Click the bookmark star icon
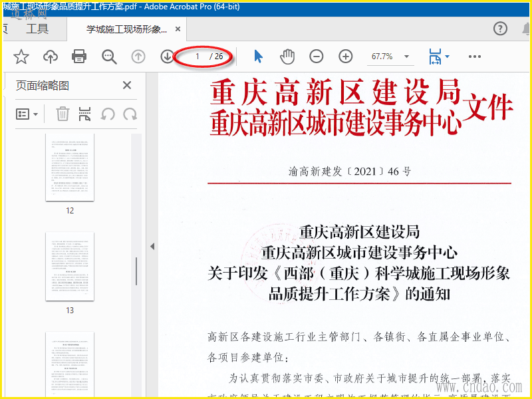Screen dimensions: 532x399 21,57
